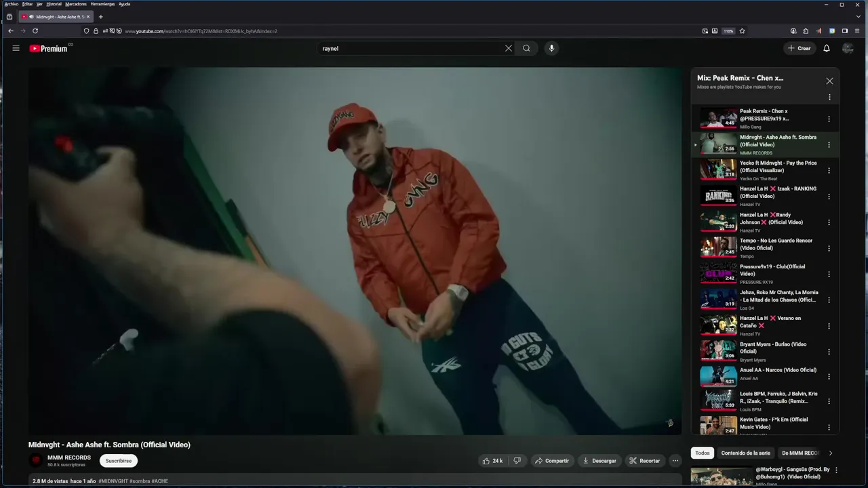Click the tracking protection shield icon
Viewport: 868px width, 488px height.
click(x=86, y=30)
